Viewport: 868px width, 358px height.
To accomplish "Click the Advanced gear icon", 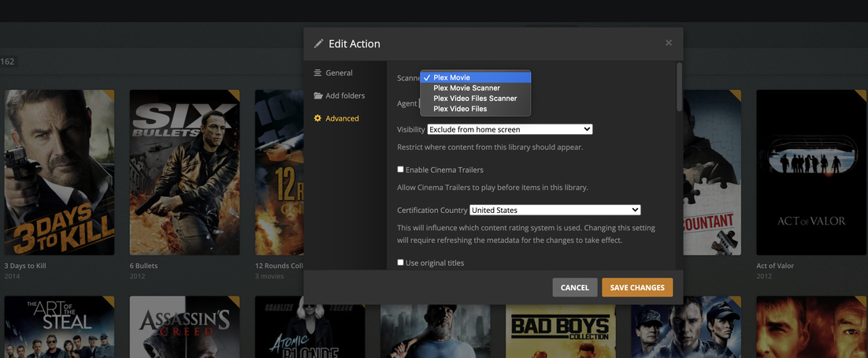I will tap(317, 118).
